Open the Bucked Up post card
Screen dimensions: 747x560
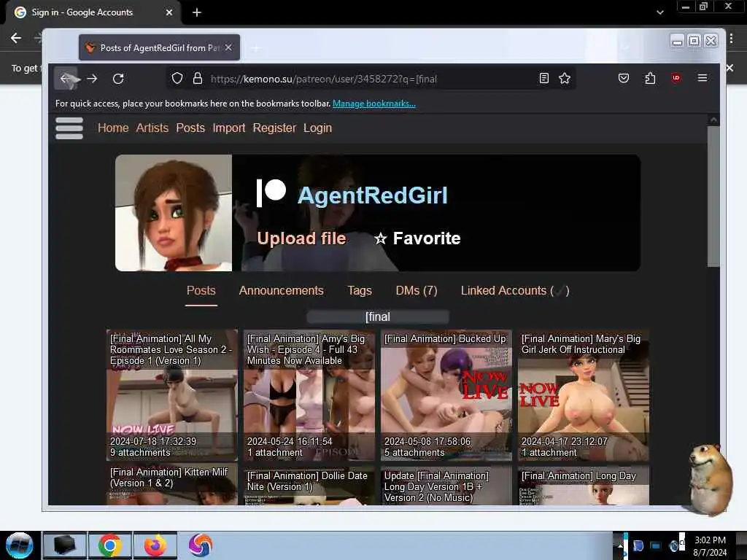(446, 394)
